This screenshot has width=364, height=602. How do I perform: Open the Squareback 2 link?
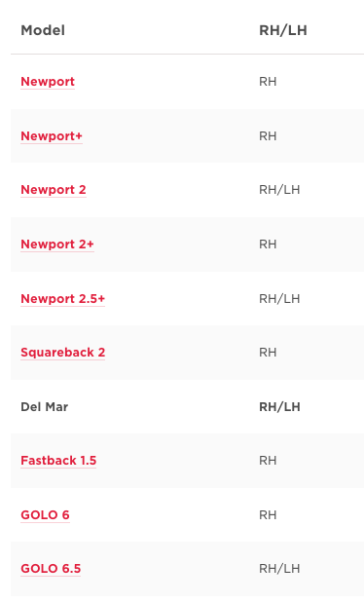coord(62,353)
